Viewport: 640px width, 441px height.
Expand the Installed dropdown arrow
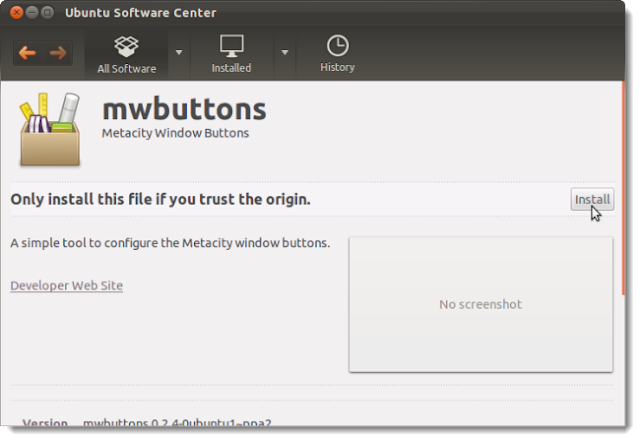(285, 52)
